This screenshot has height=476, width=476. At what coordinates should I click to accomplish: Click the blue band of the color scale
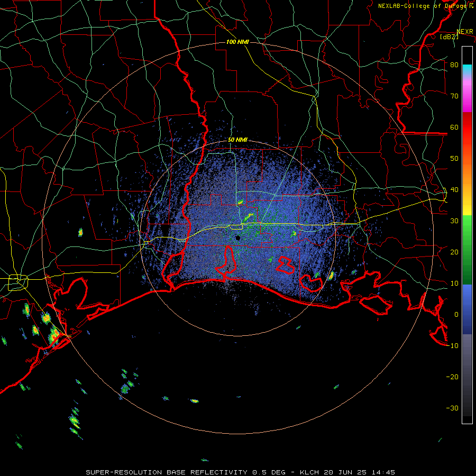coord(467,309)
